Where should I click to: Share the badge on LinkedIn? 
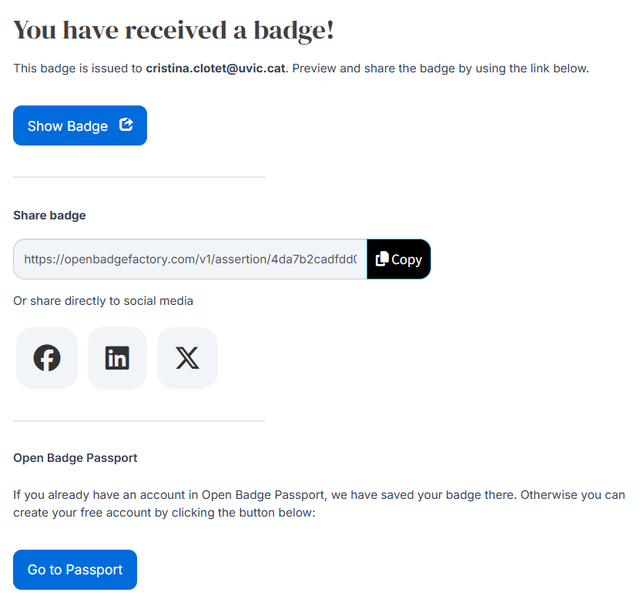tap(117, 358)
